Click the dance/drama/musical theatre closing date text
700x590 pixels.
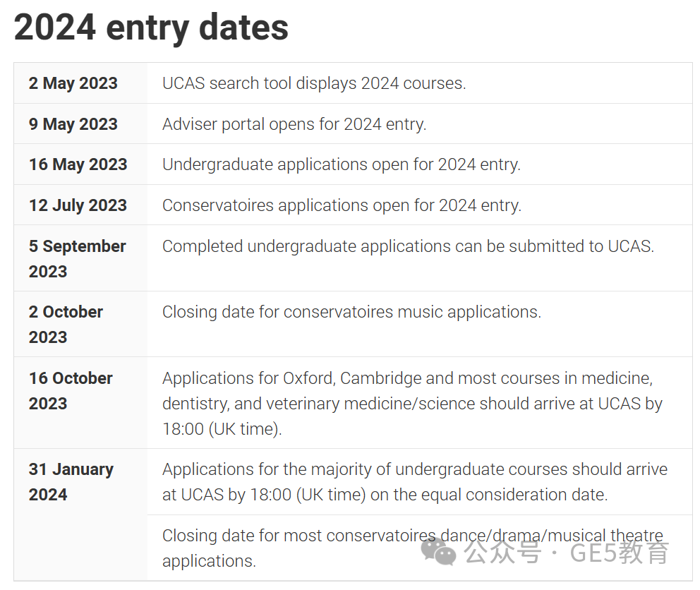tap(413, 548)
